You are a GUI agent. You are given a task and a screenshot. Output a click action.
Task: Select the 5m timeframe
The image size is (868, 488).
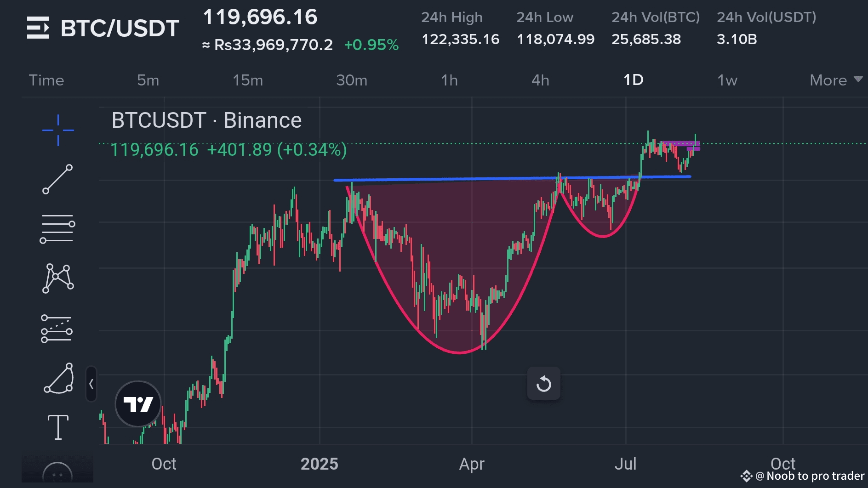pos(148,80)
